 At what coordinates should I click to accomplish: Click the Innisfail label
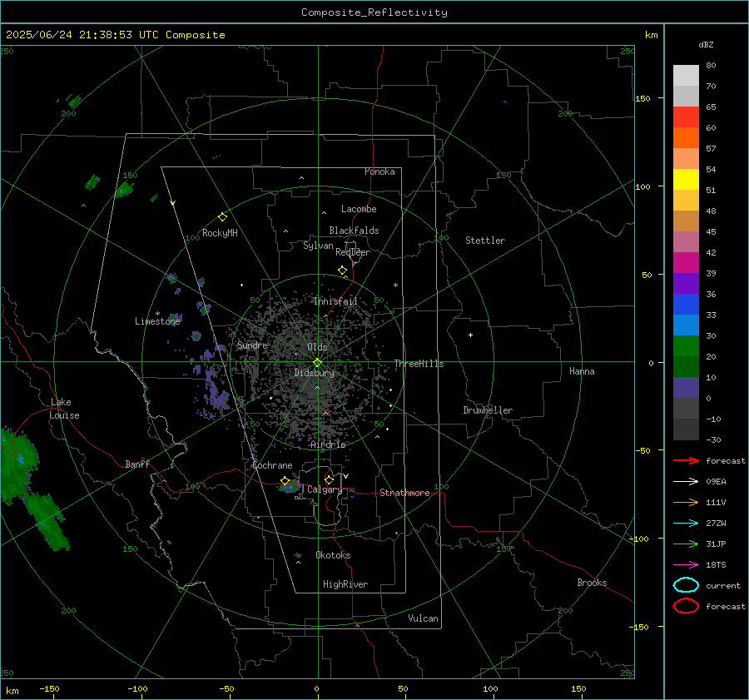pos(335,301)
